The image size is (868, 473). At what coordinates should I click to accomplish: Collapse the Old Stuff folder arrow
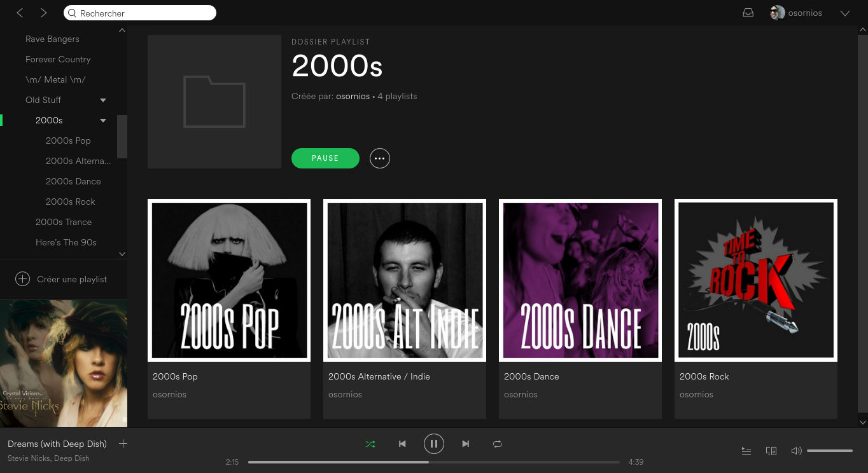pos(103,100)
